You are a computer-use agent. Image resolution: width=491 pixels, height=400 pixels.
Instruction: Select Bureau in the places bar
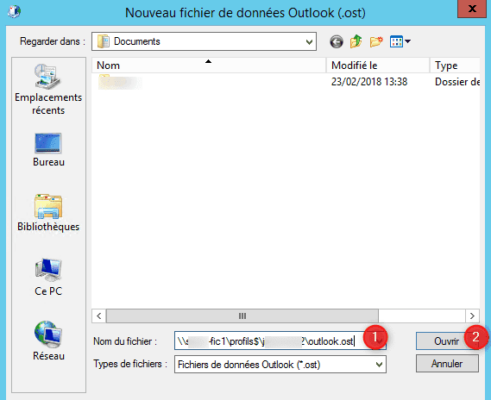click(x=49, y=150)
